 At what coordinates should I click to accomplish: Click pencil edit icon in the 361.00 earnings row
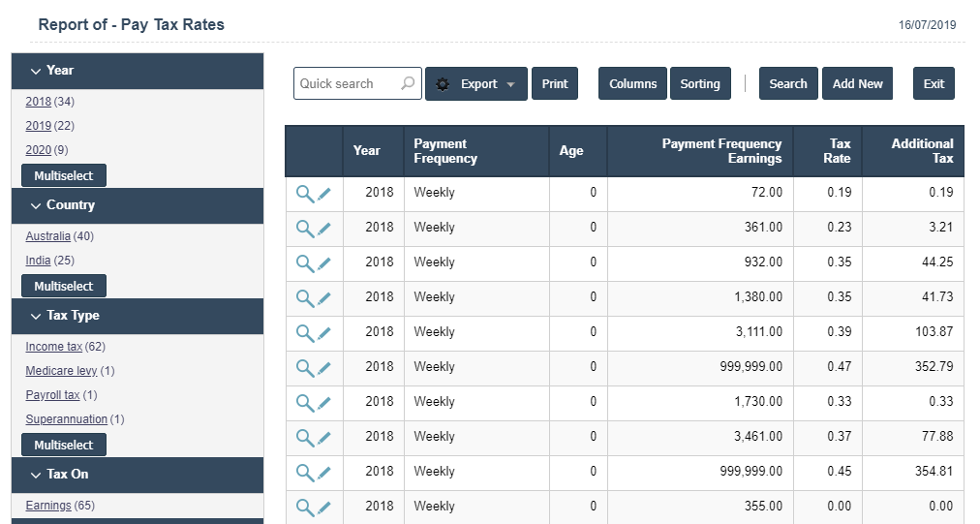click(x=324, y=229)
